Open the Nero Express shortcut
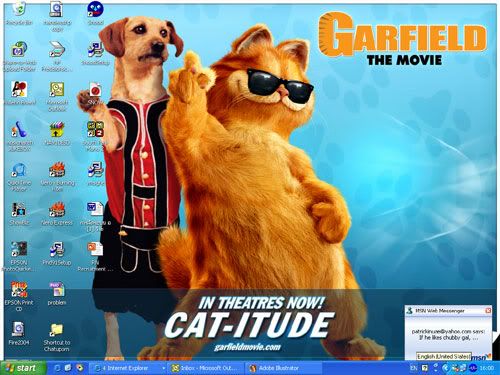The height and width of the screenshot is (375, 500). click(x=57, y=209)
